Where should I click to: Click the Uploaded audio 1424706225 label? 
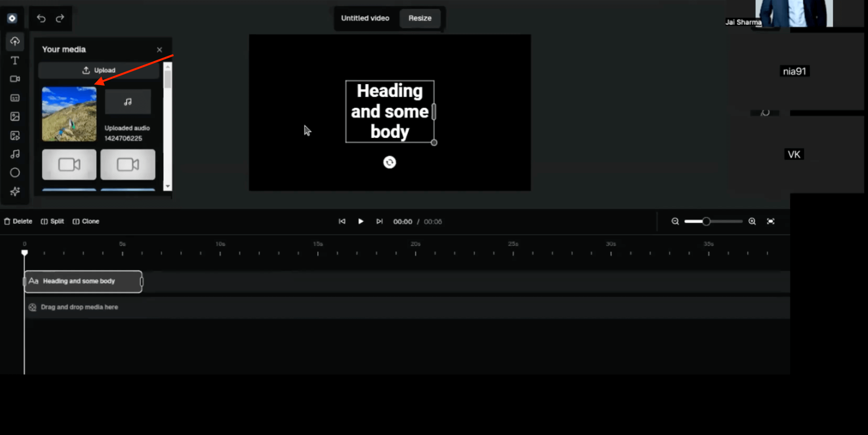click(x=127, y=133)
